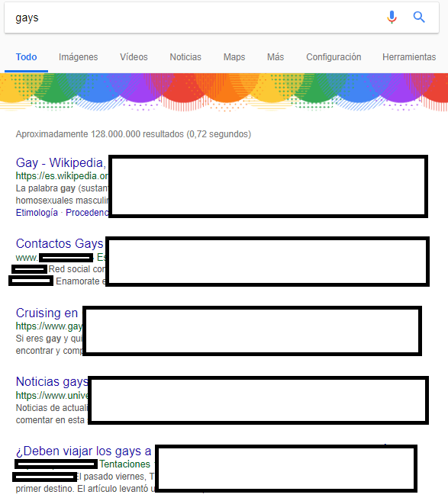Open the Configuración menu
448x501 pixels.
pyautogui.click(x=334, y=57)
